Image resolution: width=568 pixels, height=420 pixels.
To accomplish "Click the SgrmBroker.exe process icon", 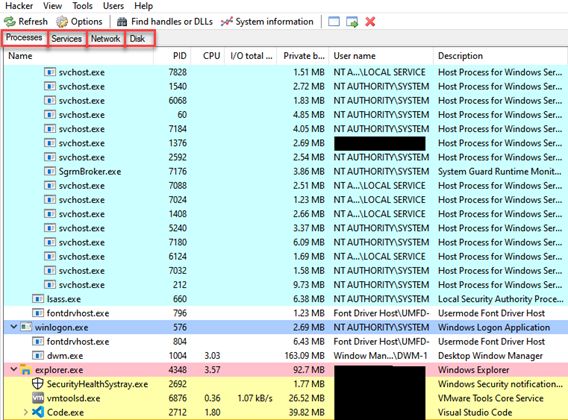I will (50, 171).
